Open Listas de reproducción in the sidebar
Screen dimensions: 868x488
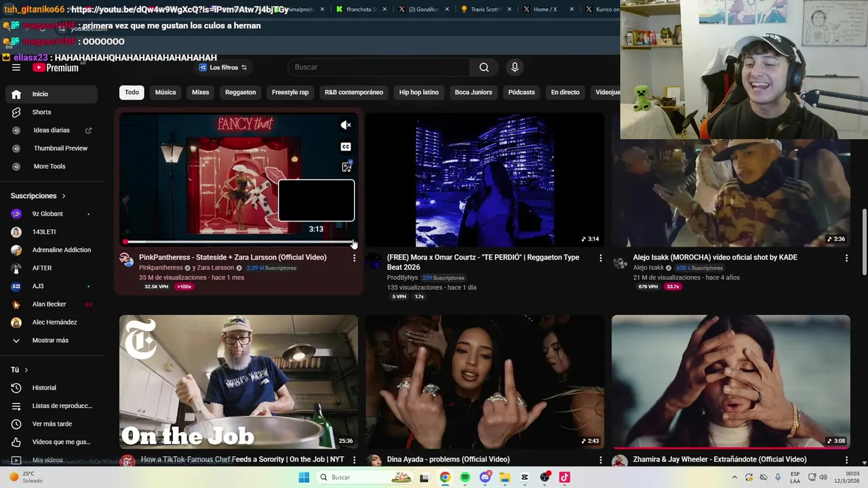coord(52,406)
